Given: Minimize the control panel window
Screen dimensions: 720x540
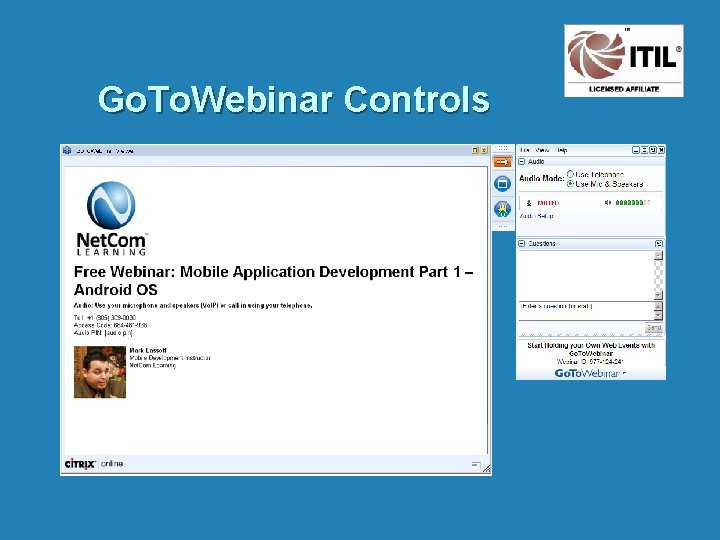Looking at the screenshot, I should [636, 150].
